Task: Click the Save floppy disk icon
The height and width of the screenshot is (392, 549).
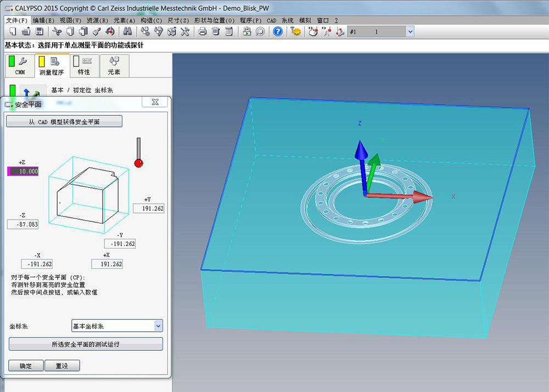Action: [39, 32]
